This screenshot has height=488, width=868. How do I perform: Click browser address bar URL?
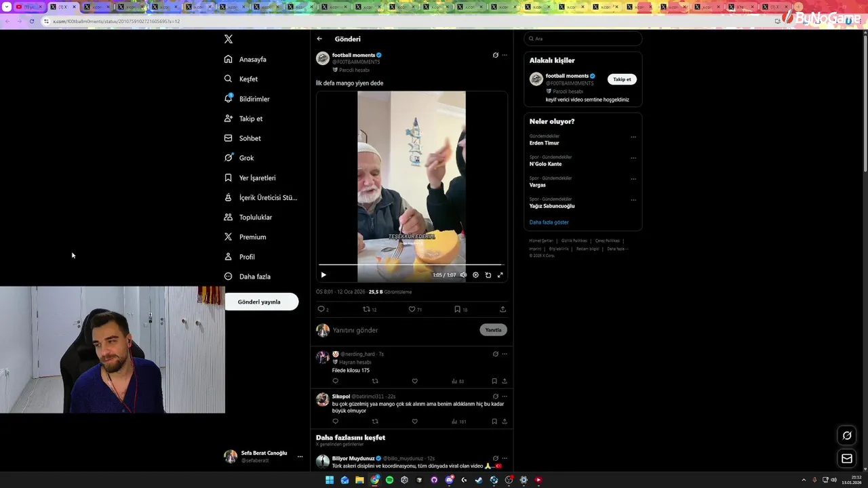click(x=117, y=21)
